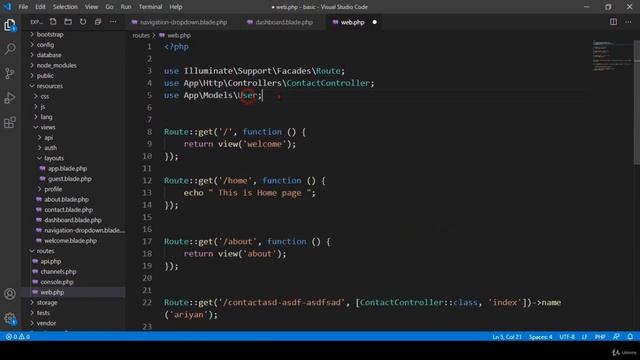Screen dimensions: 640x360
Task: Open the Terminal menu
Action: [150, 7]
